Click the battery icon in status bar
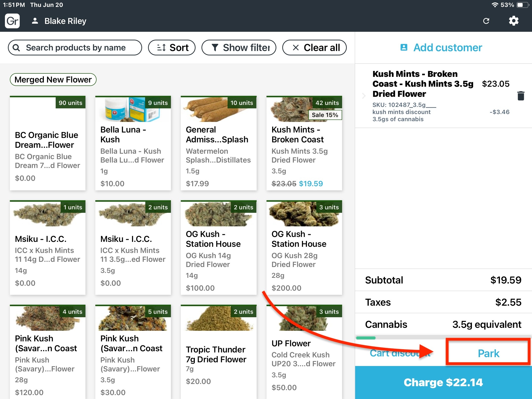The height and width of the screenshot is (399, 532). [522, 5]
